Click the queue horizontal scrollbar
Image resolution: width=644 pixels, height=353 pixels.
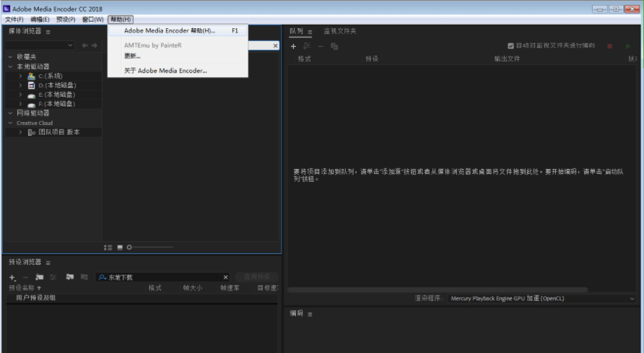[x=438, y=289]
